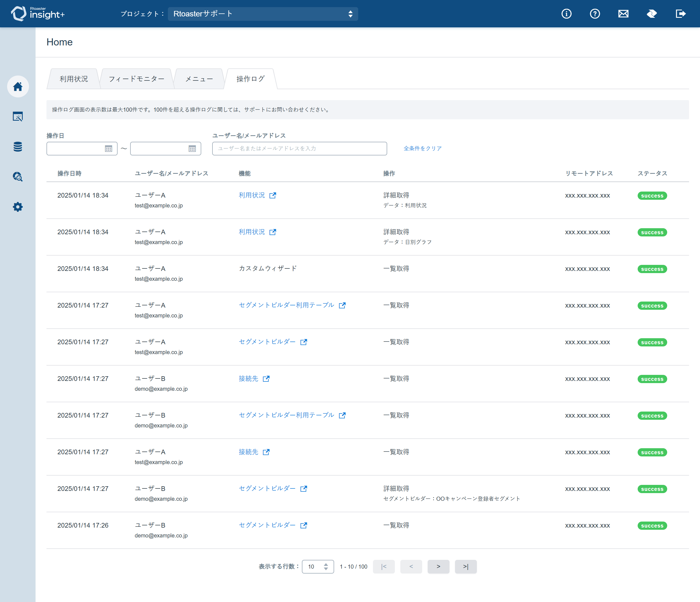700x602 pixels.
Task: Open セグメントビルダー link in 17:26 row
Action: point(267,525)
